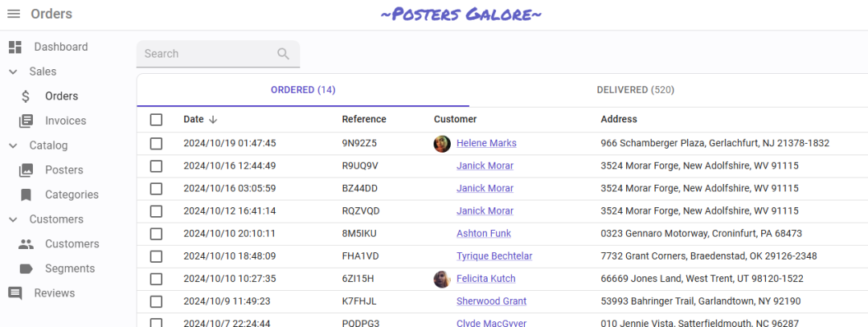The height and width of the screenshot is (327, 868).
Task: Click the Posters image icon
Action: click(26, 170)
